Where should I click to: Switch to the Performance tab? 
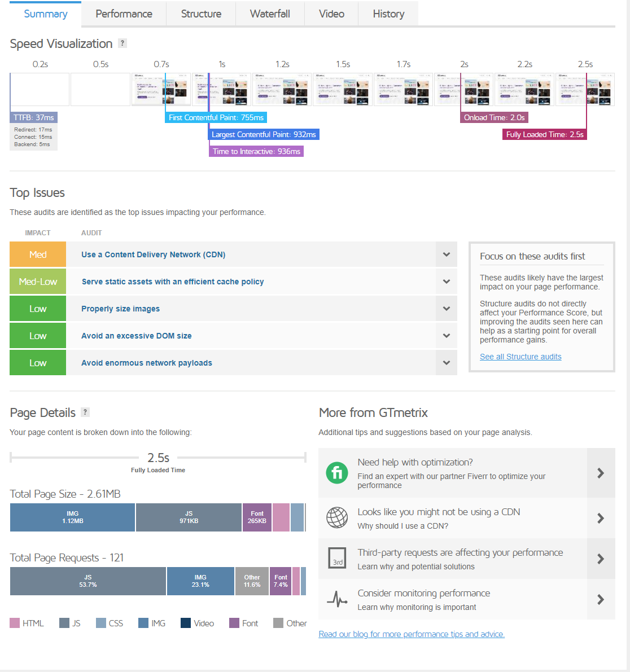123,14
